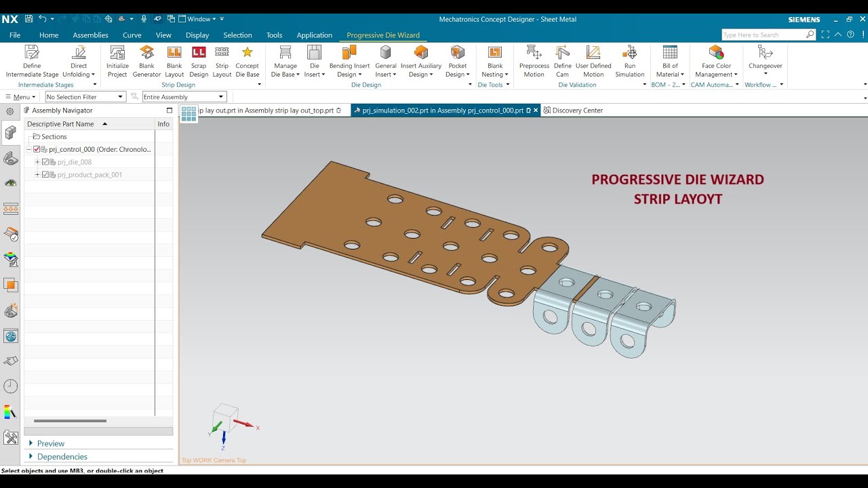868x488 pixels.
Task: Click the General Insert icon
Action: point(385,52)
